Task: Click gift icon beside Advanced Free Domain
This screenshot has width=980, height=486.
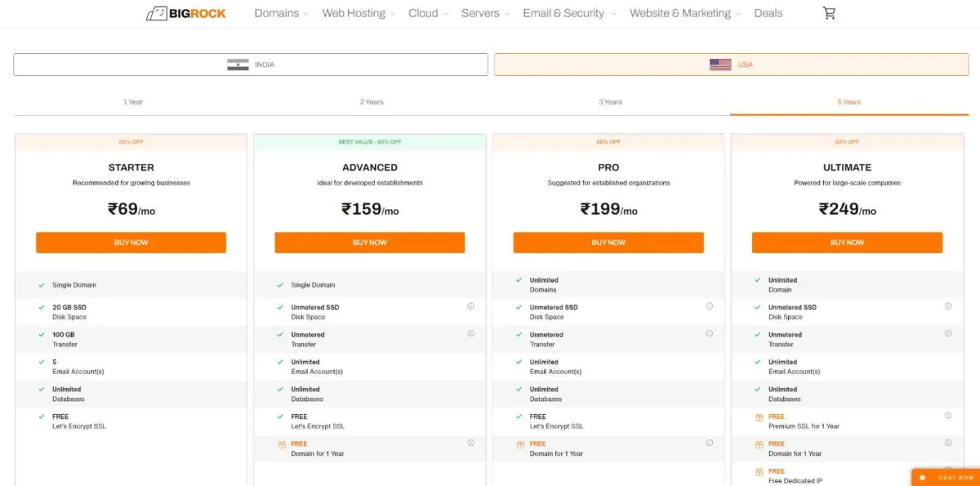Action: coord(282,444)
